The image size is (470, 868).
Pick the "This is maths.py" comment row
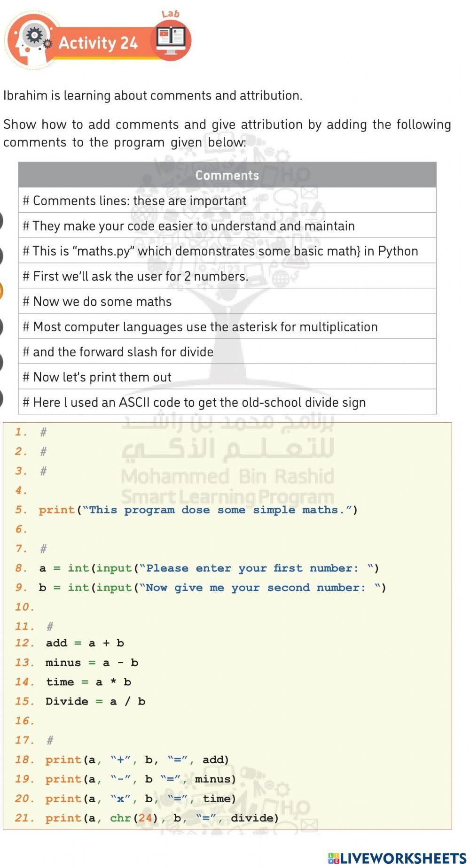coord(227,251)
